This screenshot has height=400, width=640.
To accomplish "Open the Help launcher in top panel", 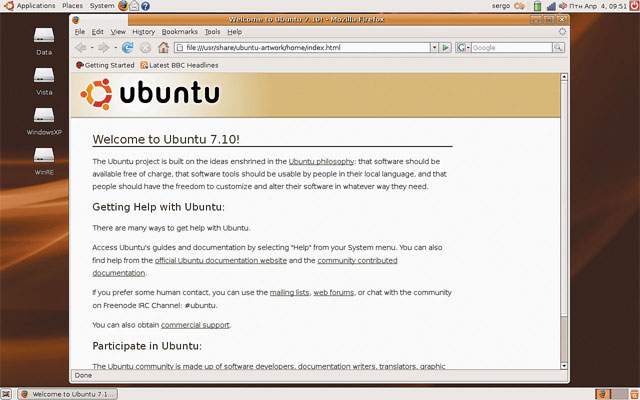I will pos(145,6).
